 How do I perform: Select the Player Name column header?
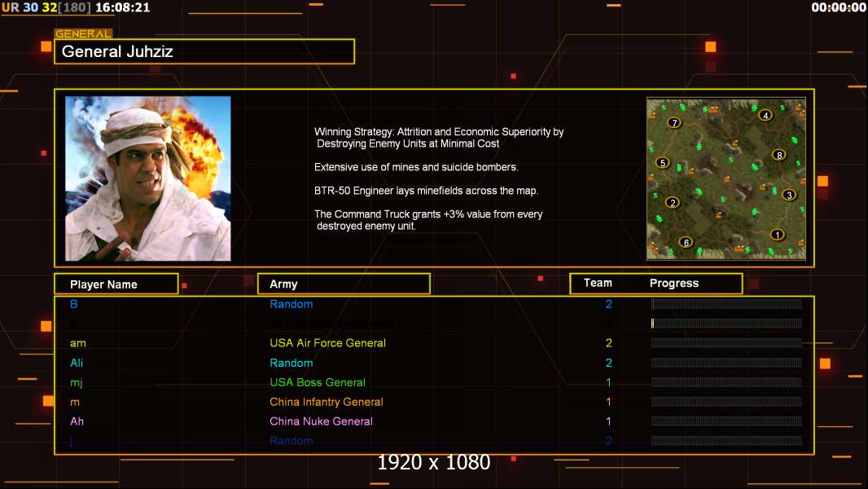pyautogui.click(x=116, y=284)
